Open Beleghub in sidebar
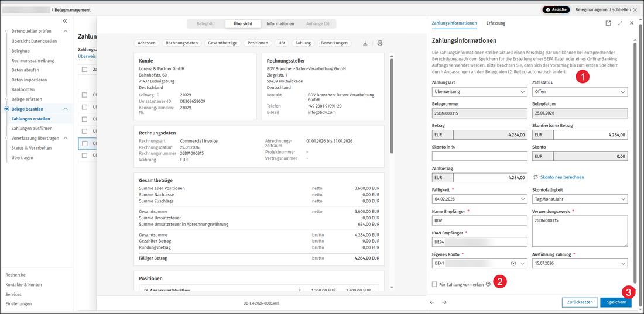Screen dimensions: 644x314 point(19,51)
